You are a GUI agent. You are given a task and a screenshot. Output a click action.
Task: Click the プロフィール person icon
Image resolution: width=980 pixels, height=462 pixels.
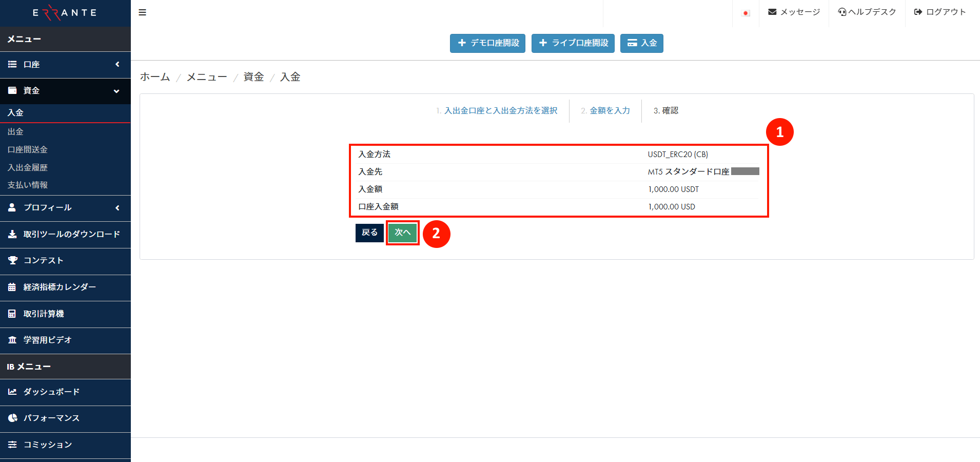click(12, 208)
